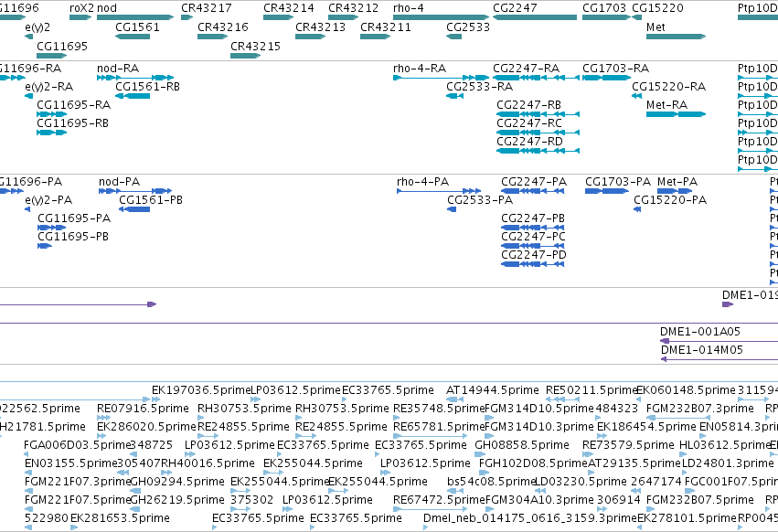This screenshot has height=532, width=778.
Task: Click the CG11695-RA transcript
Action: point(51,114)
